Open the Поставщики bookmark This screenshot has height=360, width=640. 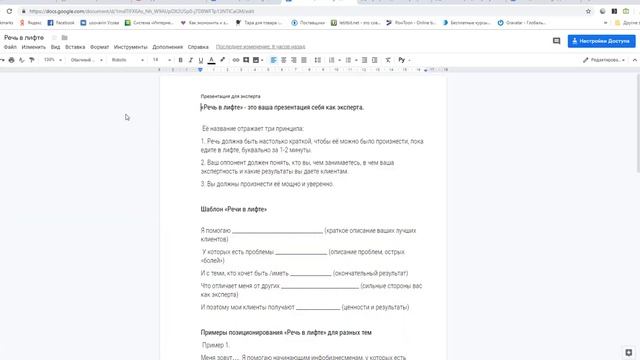point(308,23)
